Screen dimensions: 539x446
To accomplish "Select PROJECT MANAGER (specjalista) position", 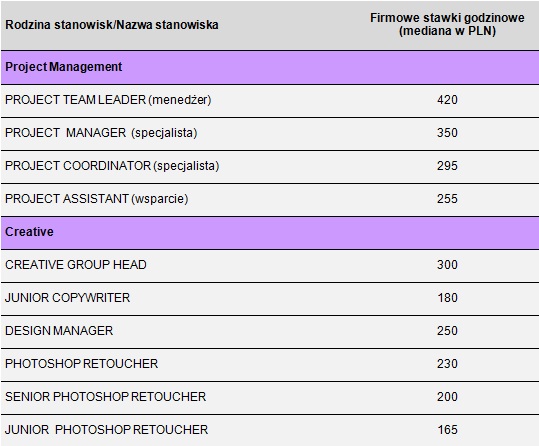I will [x=101, y=133].
